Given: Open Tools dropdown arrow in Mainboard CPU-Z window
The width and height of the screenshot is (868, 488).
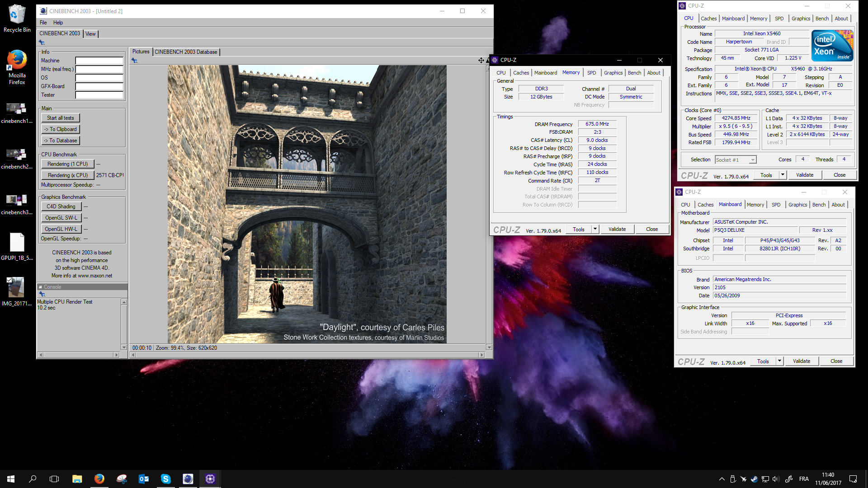Looking at the screenshot, I should pos(779,361).
